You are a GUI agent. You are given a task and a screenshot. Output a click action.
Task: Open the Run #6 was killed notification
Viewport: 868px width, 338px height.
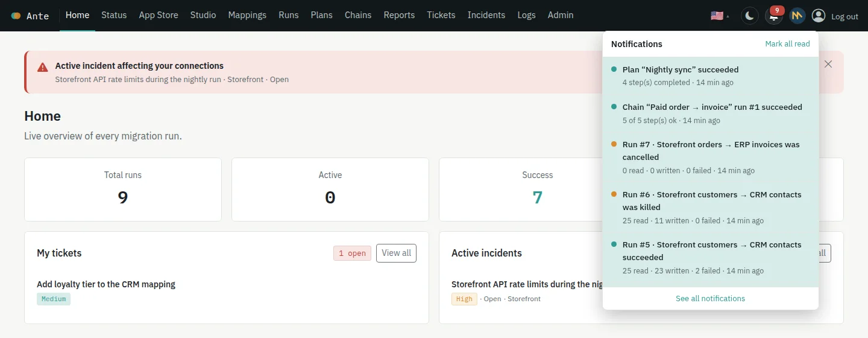(711, 207)
